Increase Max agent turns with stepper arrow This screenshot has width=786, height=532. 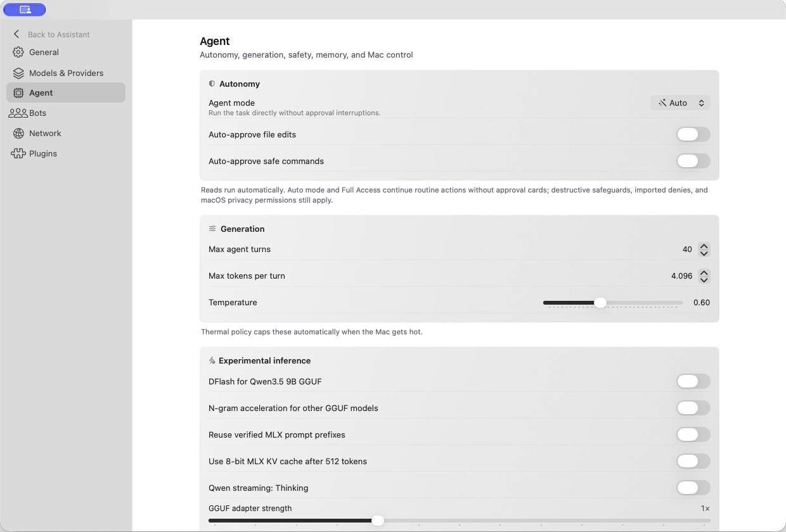point(704,246)
